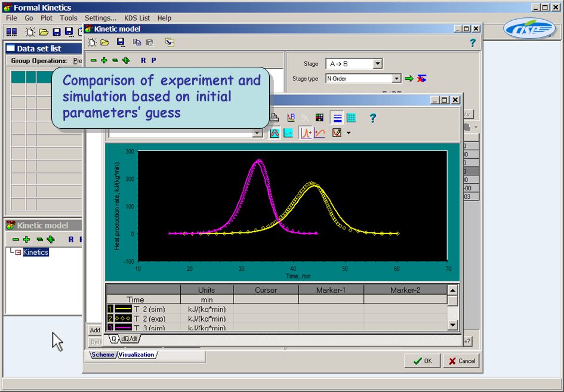Click the Add button

[x=95, y=330]
